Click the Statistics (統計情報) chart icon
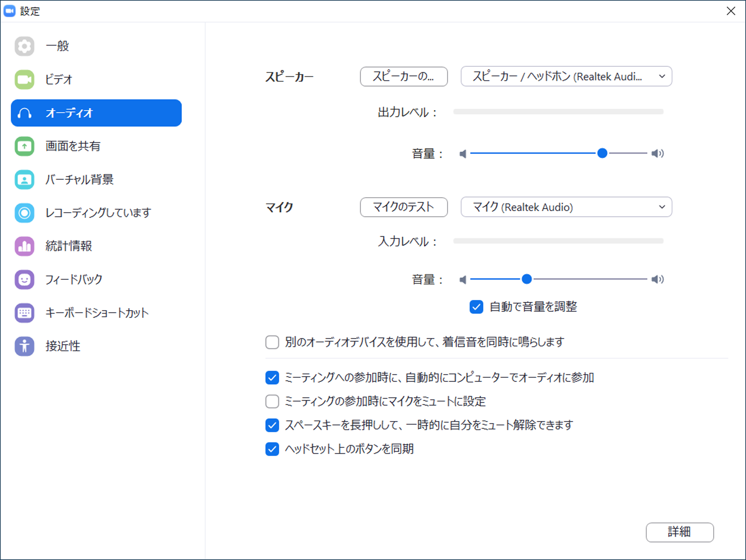The height and width of the screenshot is (560, 746). [x=24, y=246]
